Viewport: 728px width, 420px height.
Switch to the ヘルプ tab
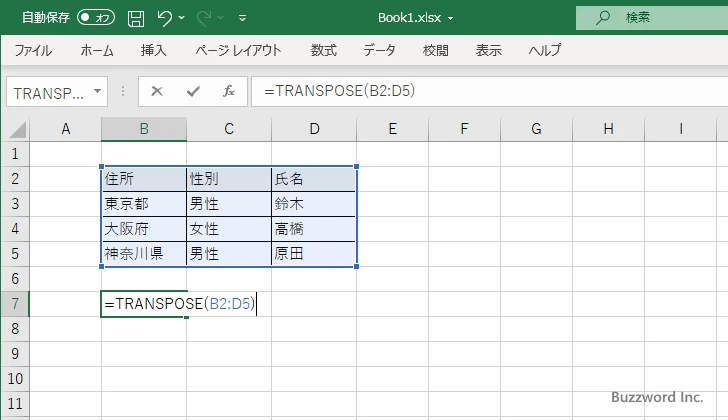click(x=545, y=50)
